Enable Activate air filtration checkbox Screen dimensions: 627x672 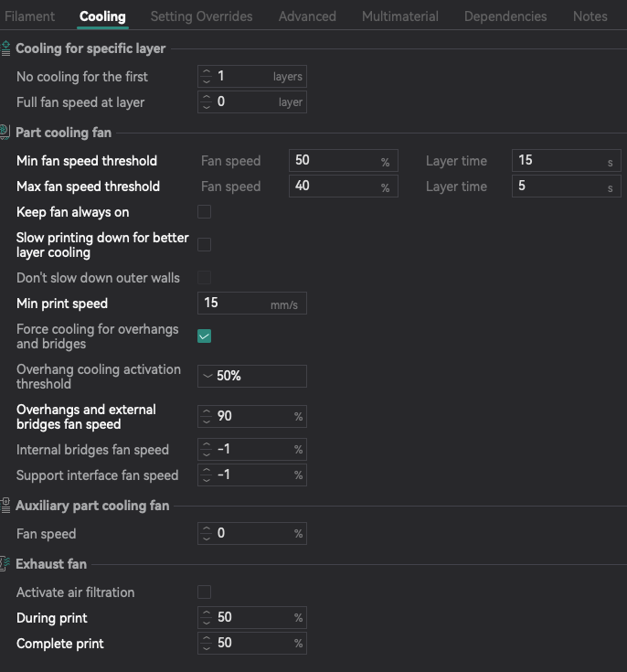coord(204,592)
